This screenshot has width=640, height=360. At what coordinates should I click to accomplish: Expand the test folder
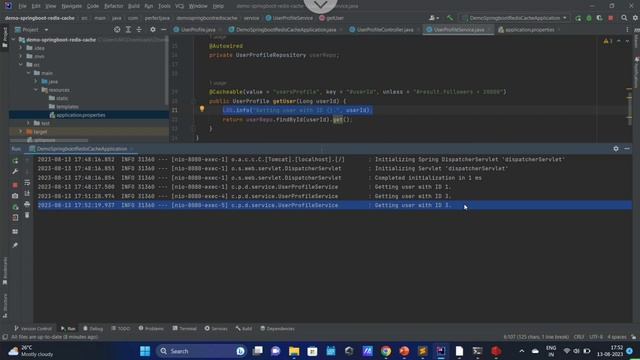[29, 123]
